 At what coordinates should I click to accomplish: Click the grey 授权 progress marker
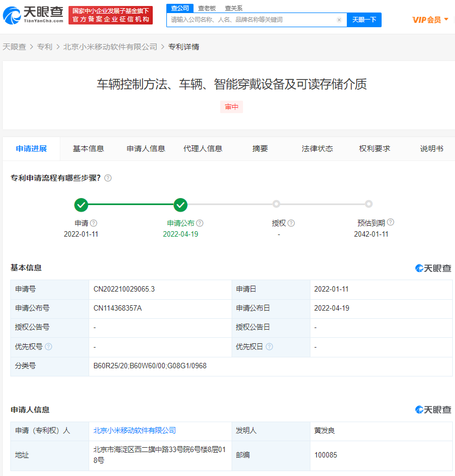276,204
